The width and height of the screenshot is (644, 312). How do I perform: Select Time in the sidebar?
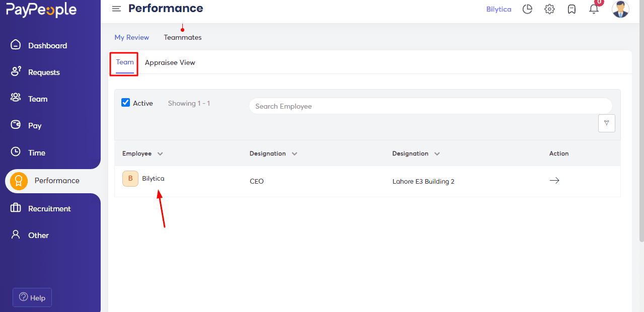coord(37,152)
